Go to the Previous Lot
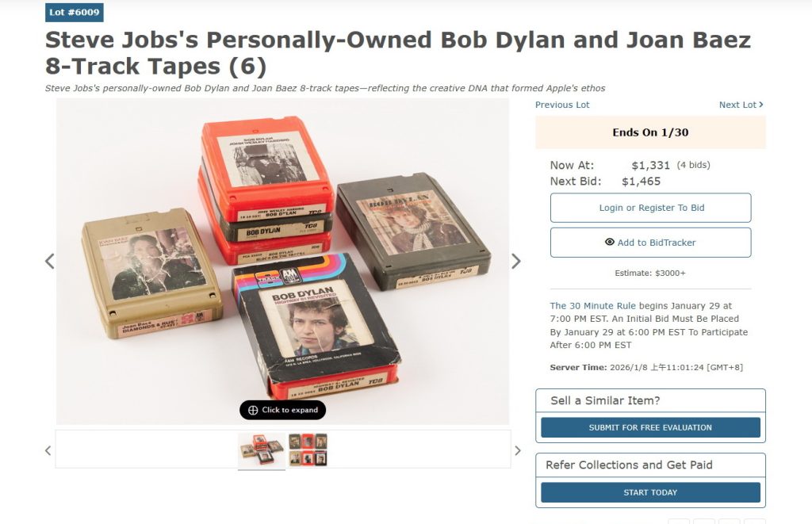 (562, 105)
